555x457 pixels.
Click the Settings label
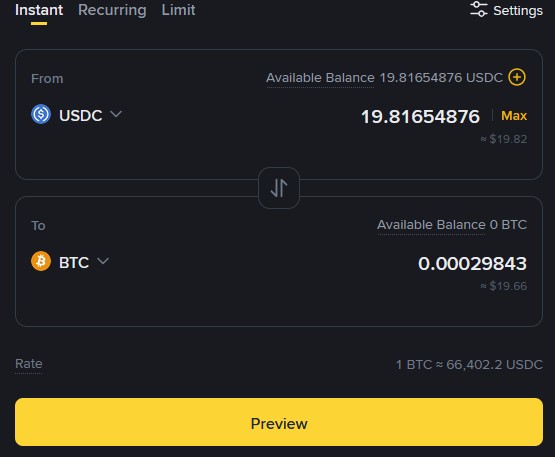pyautogui.click(x=518, y=11)
